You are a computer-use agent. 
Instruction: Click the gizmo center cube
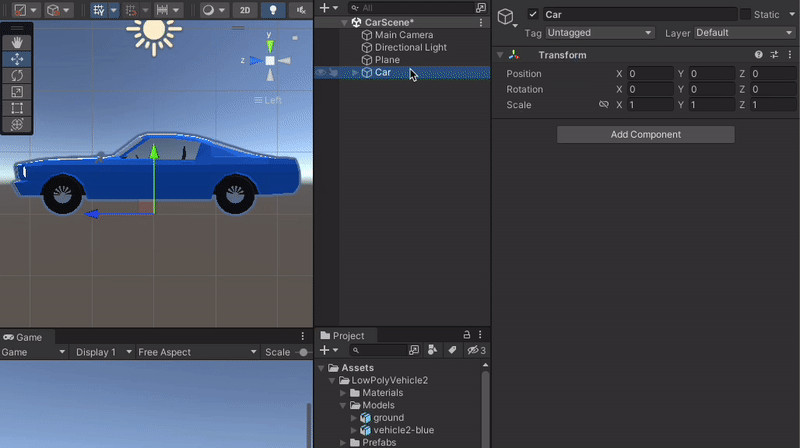[270, 61]
